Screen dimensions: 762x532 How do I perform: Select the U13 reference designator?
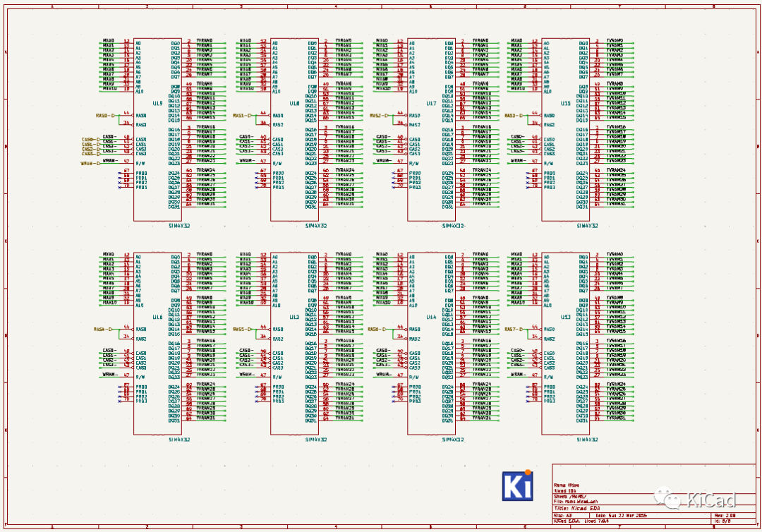(x=566, y=318)
